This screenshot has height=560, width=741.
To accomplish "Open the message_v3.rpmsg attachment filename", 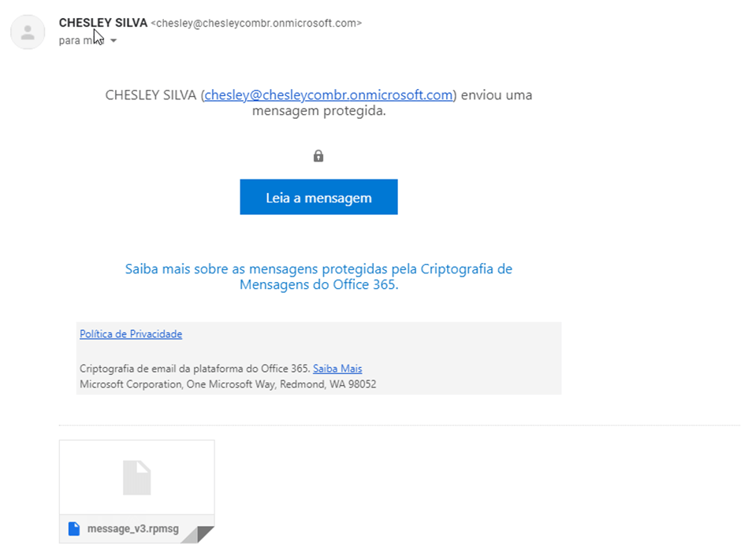I will coord(132,528).
